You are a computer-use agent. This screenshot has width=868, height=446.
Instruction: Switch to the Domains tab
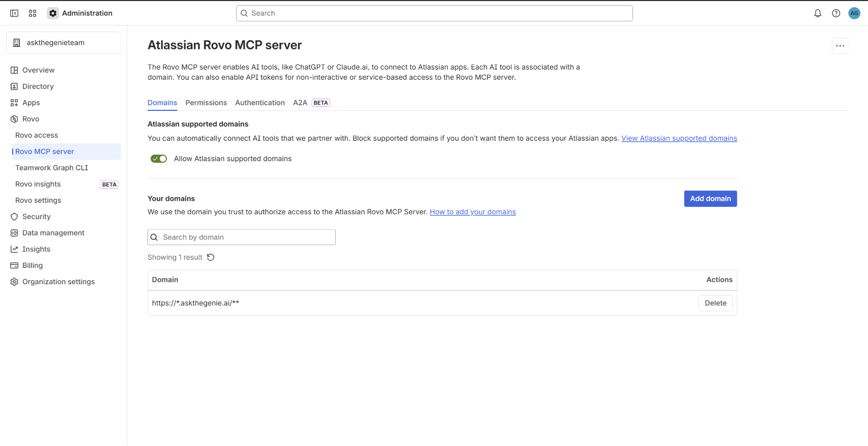pos(162,103)
